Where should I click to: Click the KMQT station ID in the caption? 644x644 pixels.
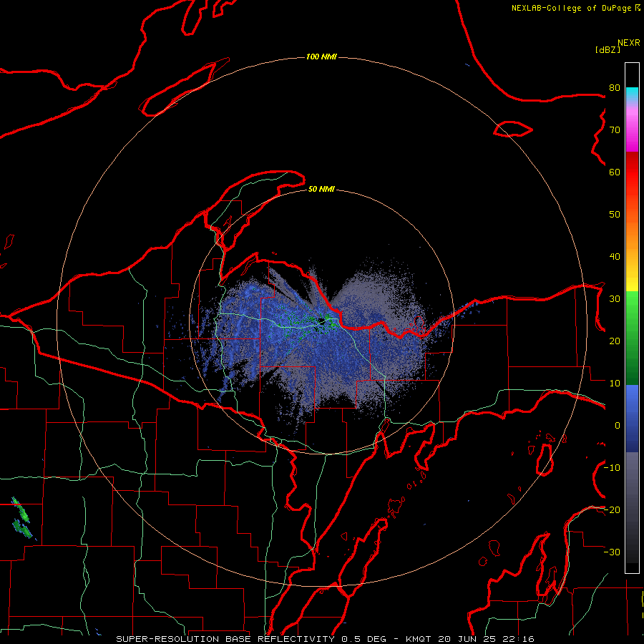pyautogui.click(x=418, y=639)
